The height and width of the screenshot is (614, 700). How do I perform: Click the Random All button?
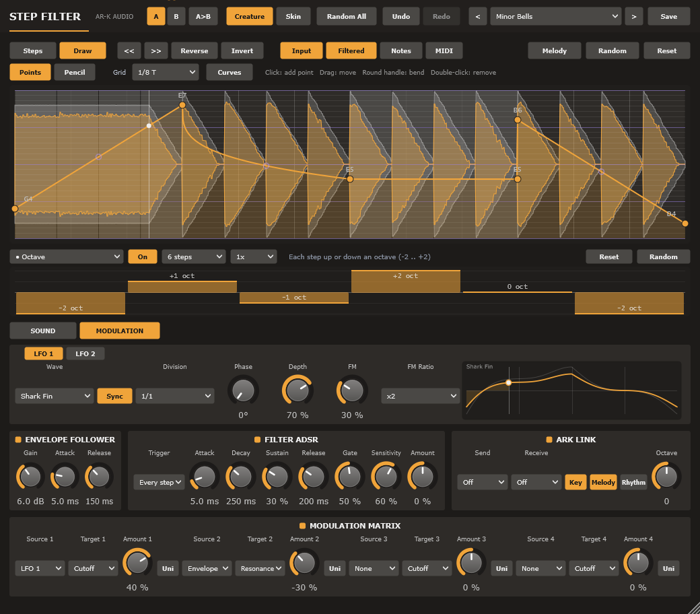pos(347,17)
